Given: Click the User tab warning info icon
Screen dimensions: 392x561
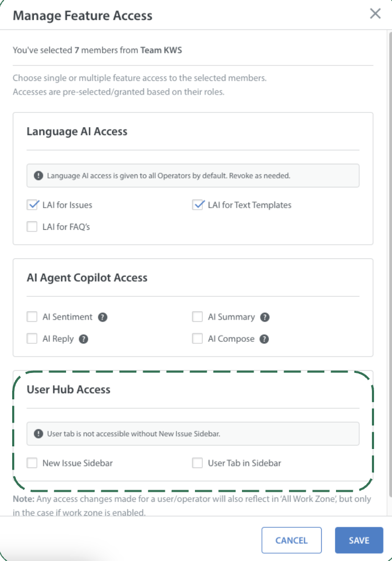Looking at the screenshot, I should point(39,434).
